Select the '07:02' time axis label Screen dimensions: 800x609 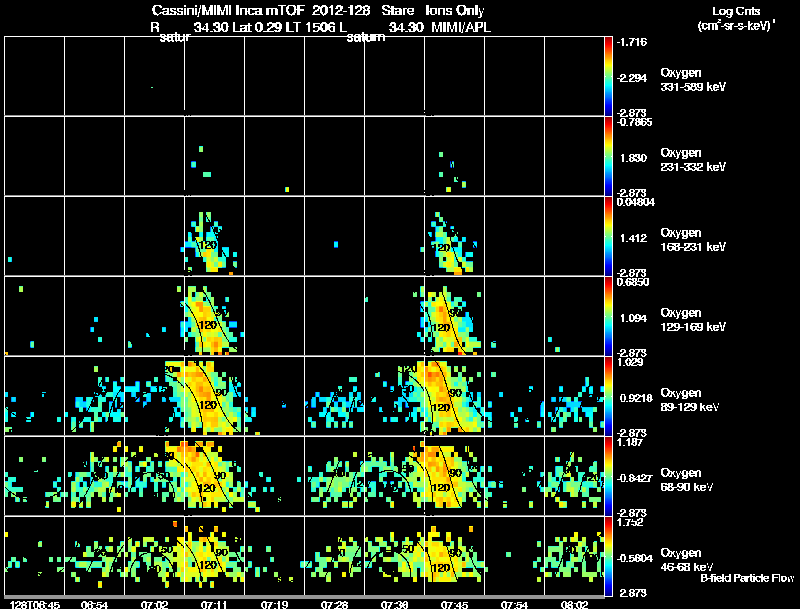155,605
